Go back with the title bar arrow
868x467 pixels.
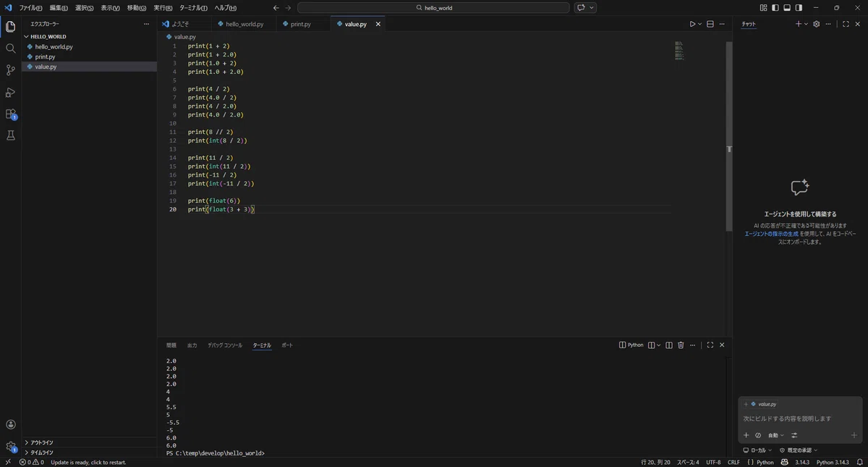(x=276, y=8)
